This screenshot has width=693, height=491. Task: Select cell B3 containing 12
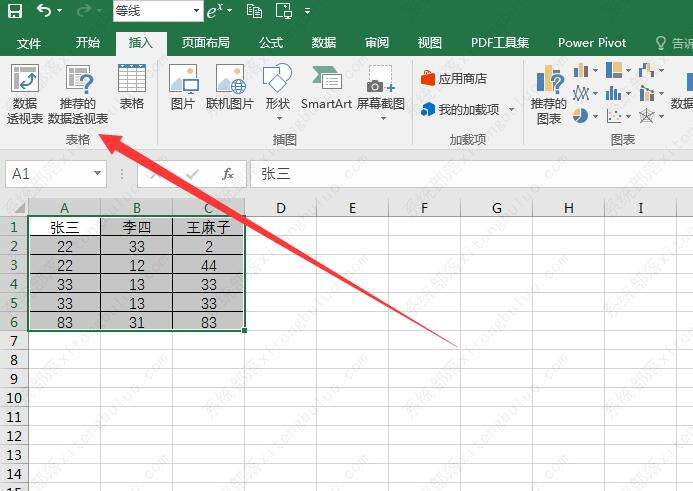[x=137, y=265]
